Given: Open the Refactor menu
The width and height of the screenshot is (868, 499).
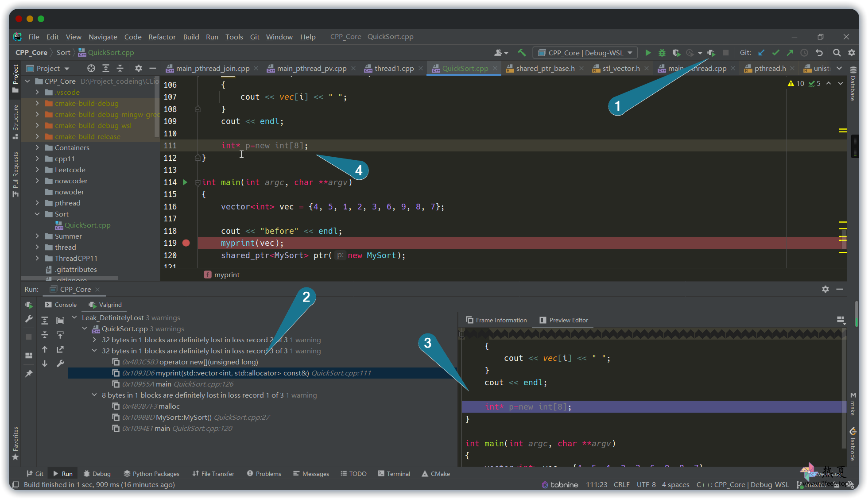Looking at the screenshot, I should tap(162, 37).
